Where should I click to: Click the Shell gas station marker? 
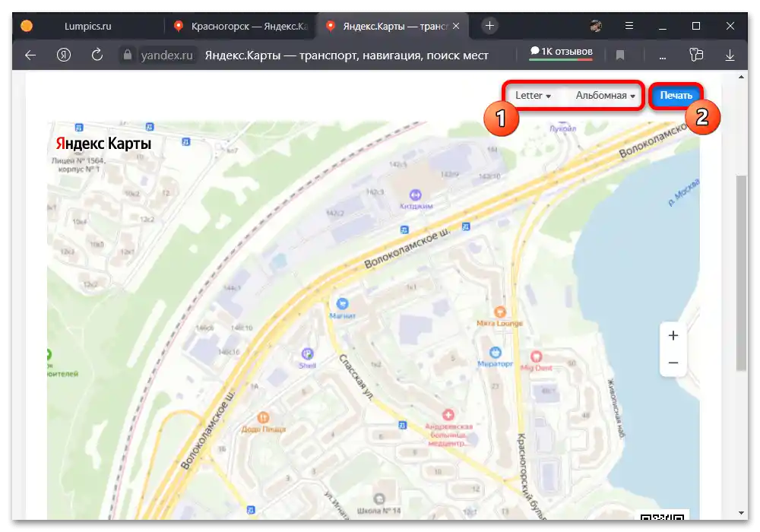[x=307, y=353]
